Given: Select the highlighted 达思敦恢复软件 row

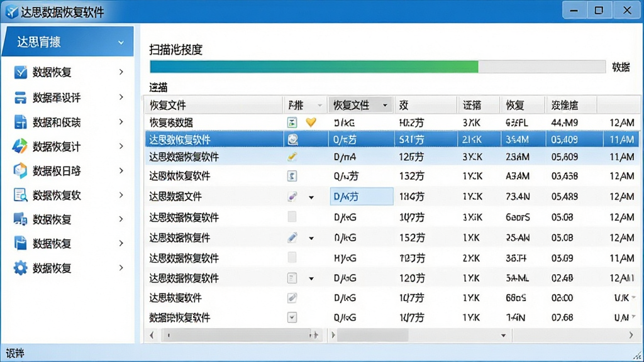Looking at the screenshot, I should tap(392, 140).
